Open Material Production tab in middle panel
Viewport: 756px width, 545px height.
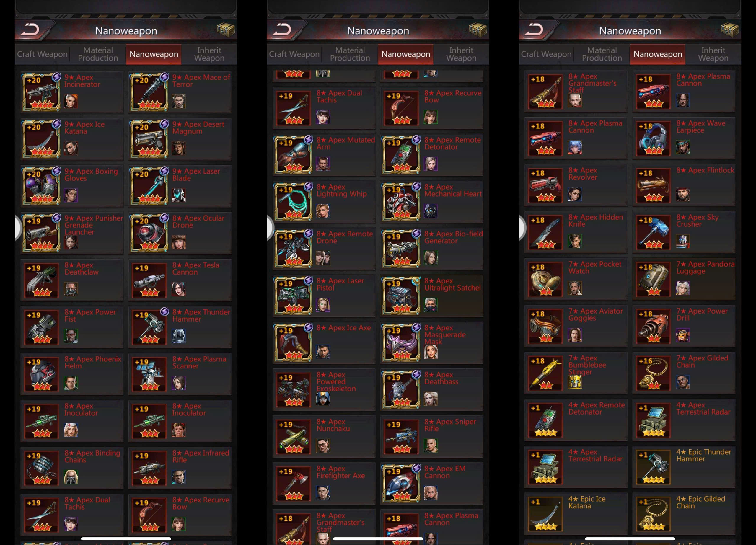pyautogui.click(x=350, y=54)
